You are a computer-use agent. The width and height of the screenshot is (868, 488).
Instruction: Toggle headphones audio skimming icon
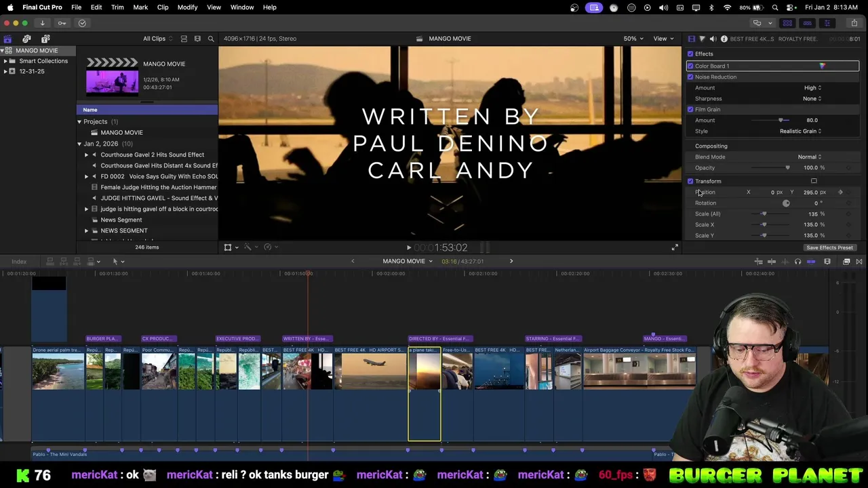(797, 262)
